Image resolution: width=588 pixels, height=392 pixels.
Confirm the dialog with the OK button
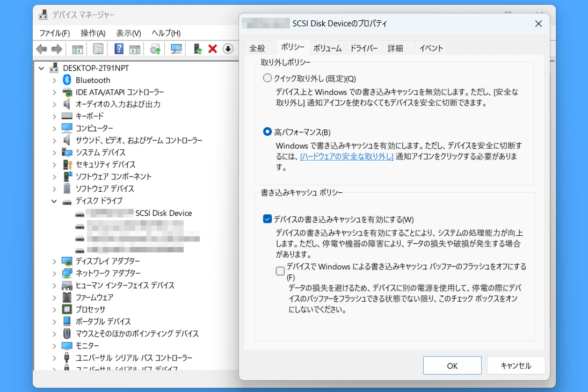click(452, 365)
